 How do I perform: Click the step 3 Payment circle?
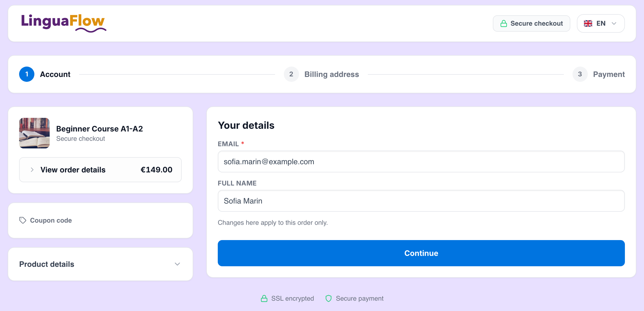click(x=580, y=74)
